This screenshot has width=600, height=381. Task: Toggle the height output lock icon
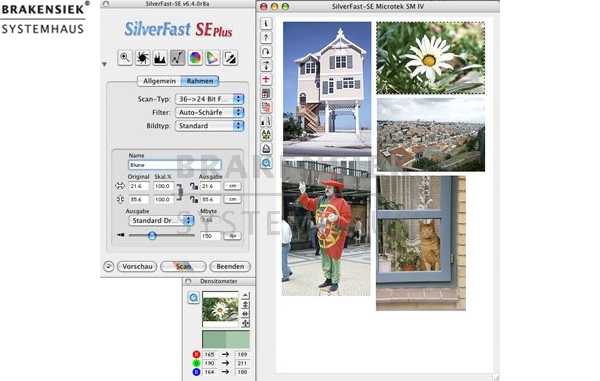point(194,199)
